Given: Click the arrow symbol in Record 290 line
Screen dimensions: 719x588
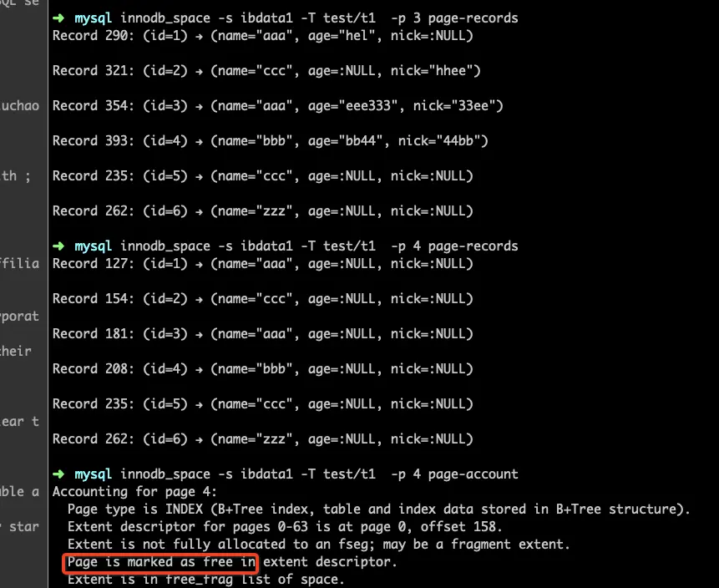Looking at the screenshot, I should (x=199, y=36).
